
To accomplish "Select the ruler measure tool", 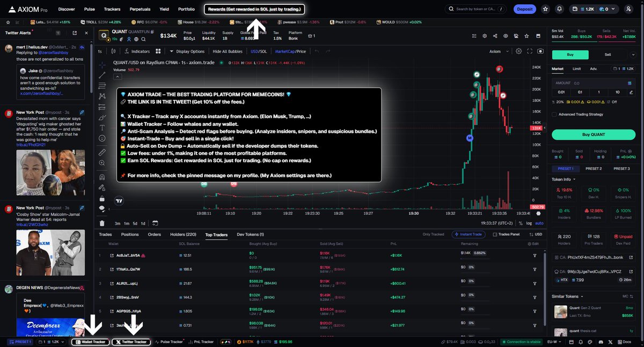I will point(103,153).
